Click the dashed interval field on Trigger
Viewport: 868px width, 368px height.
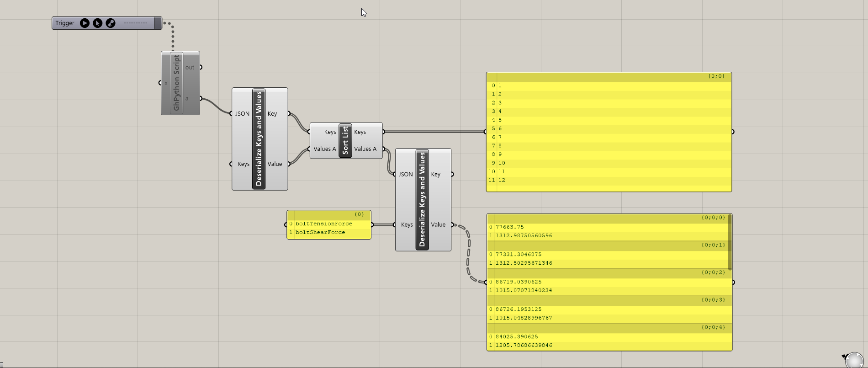point(136,23)
